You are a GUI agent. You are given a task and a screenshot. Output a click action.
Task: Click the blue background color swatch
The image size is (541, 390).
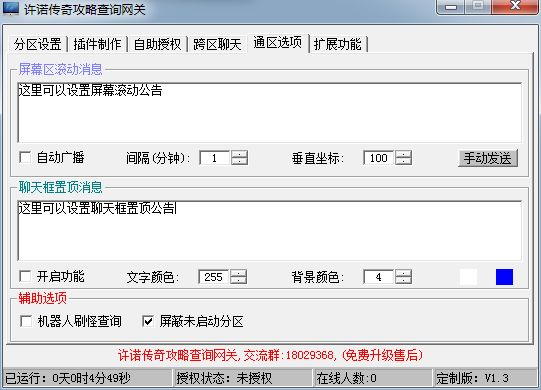(504, 277)
